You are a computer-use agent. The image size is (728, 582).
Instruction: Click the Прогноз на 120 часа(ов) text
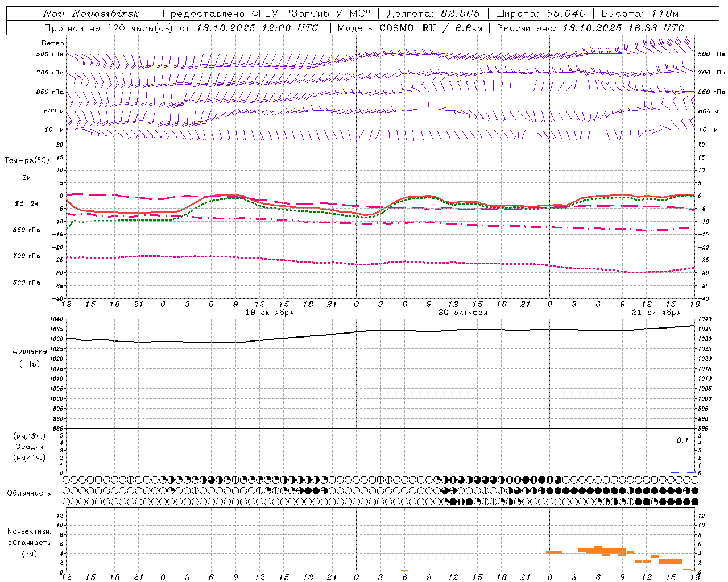(109, 28)
